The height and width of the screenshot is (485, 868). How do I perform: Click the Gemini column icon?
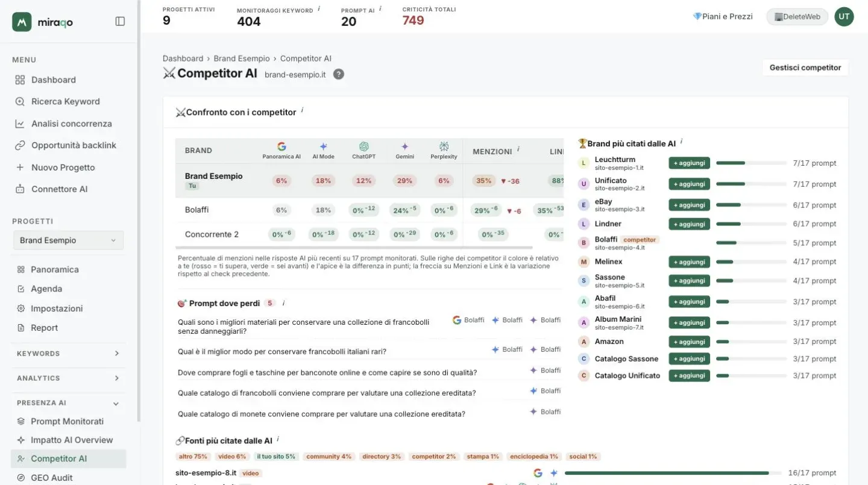(405, 146)
